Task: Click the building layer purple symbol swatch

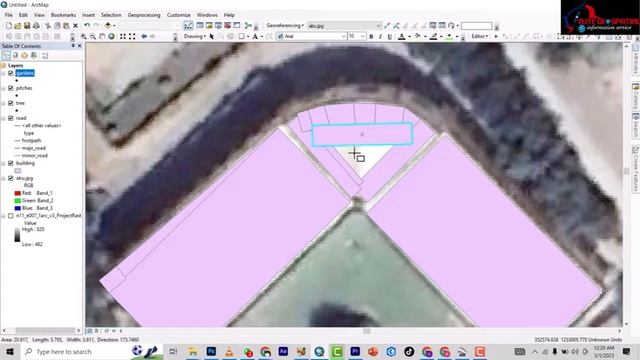Action: pyautogui.click(x=18, y=171)
